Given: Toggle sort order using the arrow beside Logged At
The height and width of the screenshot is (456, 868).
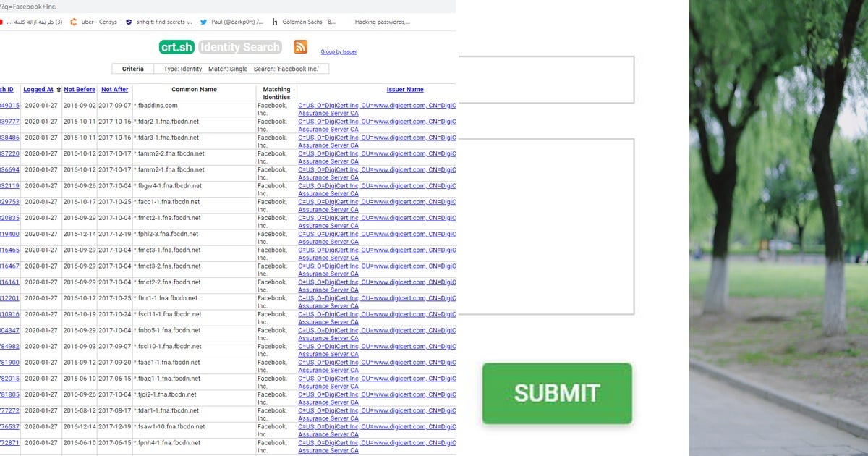Looking at the screenshot, I should tap(57, 89).
